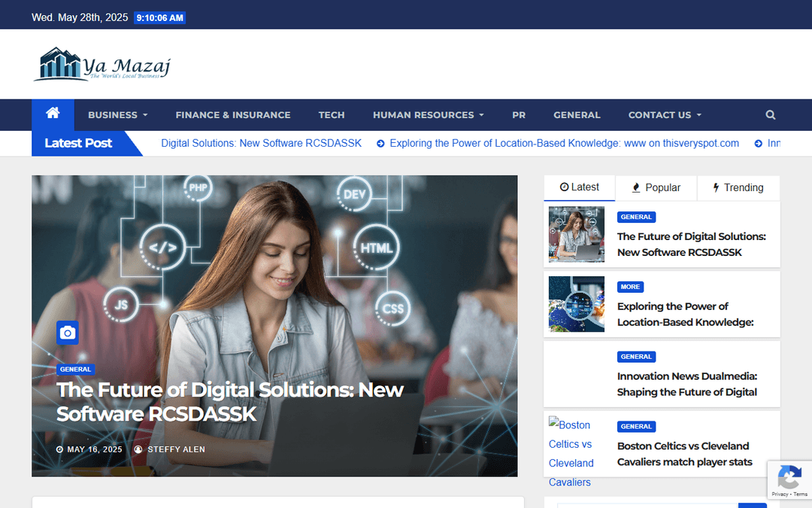Click the clock icon beside May 16, 2025

coord(59,449)
